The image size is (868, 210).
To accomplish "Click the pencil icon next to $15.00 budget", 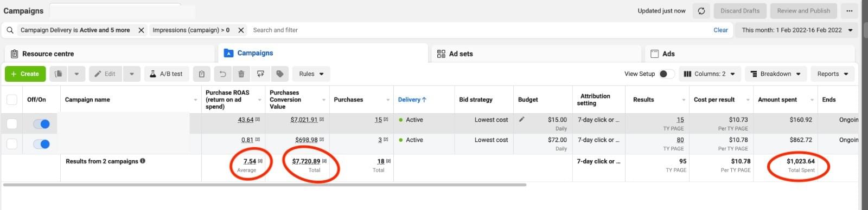I will (x=522, y=120).
